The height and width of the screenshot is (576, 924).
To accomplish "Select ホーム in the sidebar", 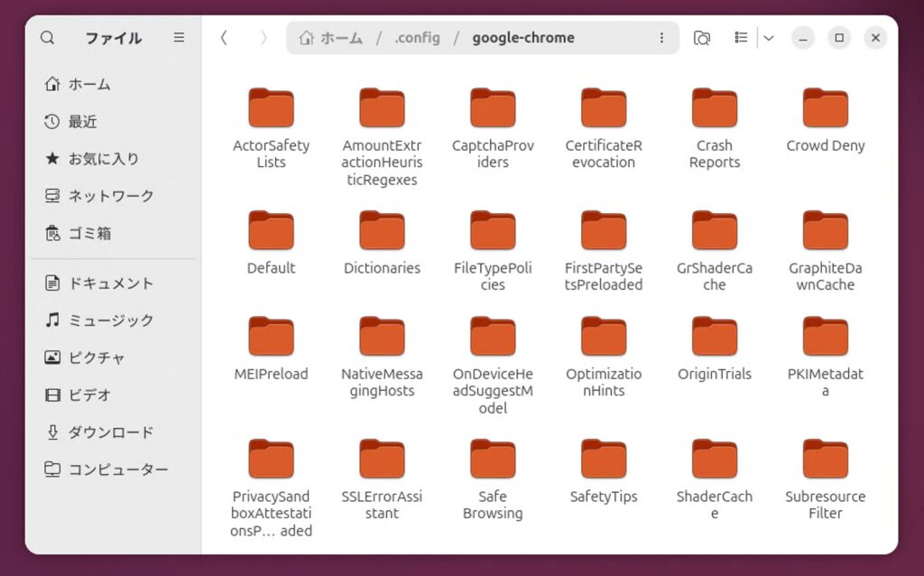I will tap(89, 84).
